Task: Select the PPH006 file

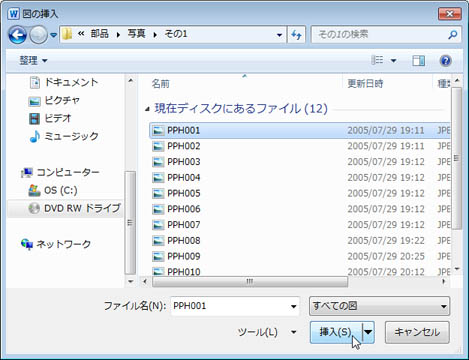Action: coord(300,209)
